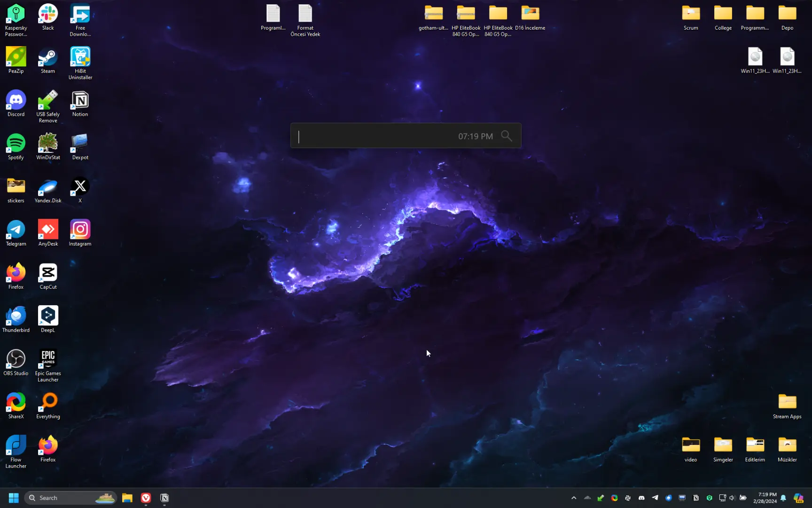This screenshot has height=508, width=812.
Task: Select the Spotify desktop icon
Action: pos(16,147)
